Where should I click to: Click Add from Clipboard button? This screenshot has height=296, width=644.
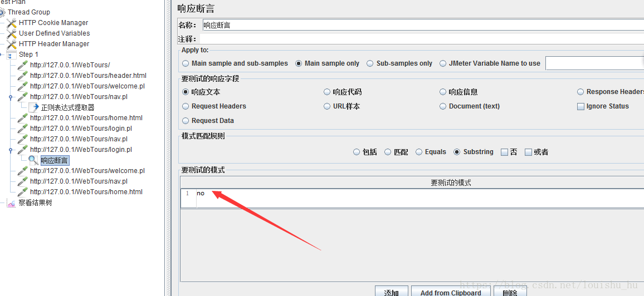(451, 291)
